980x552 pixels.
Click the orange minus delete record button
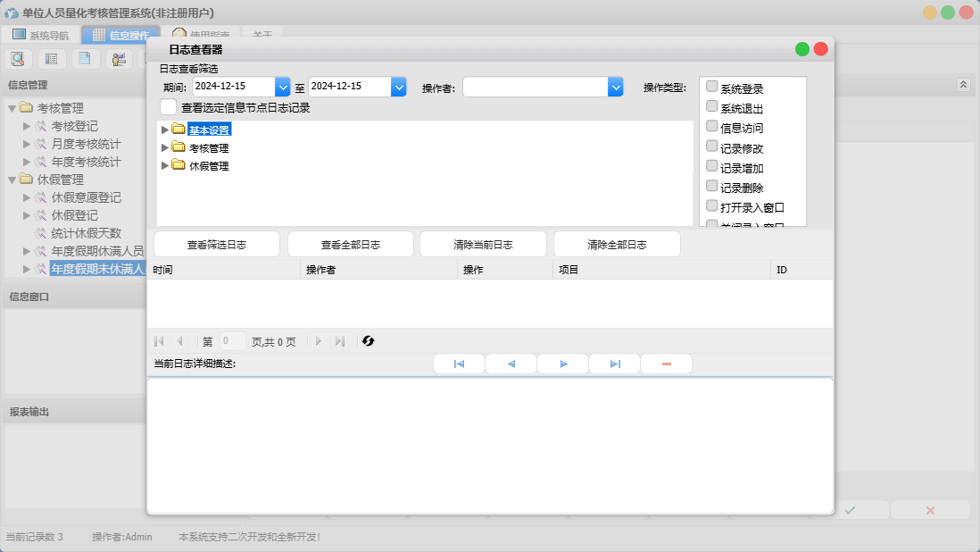tap(667, 364)
